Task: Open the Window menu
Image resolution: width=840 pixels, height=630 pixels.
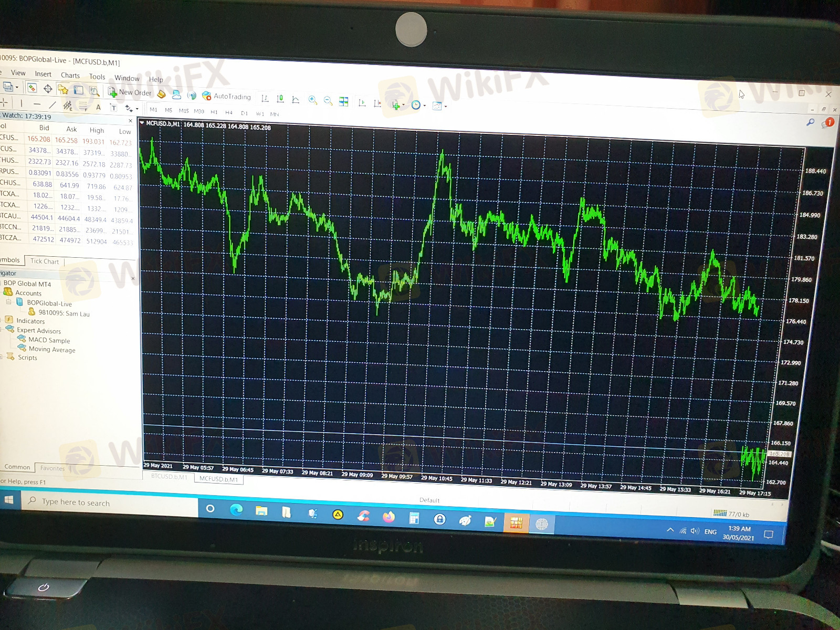Action: pyautogui.click(x=127, y=78)
